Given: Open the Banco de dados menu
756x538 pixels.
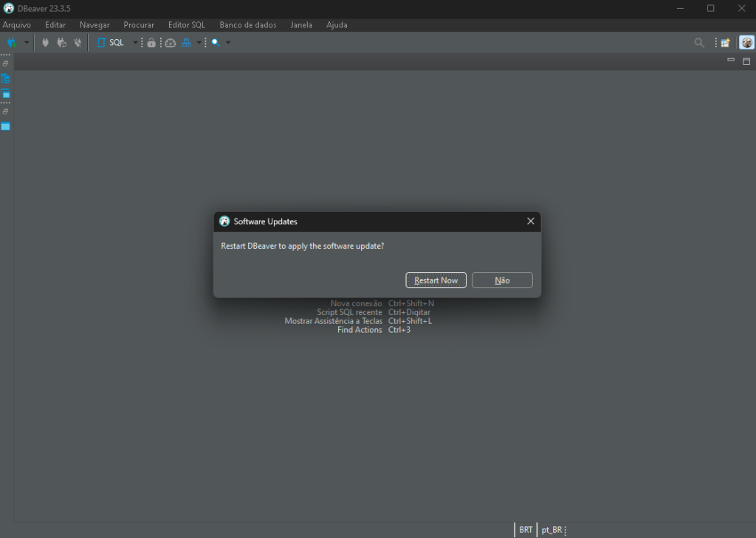Looking at the screenshot, I should 248,25.
